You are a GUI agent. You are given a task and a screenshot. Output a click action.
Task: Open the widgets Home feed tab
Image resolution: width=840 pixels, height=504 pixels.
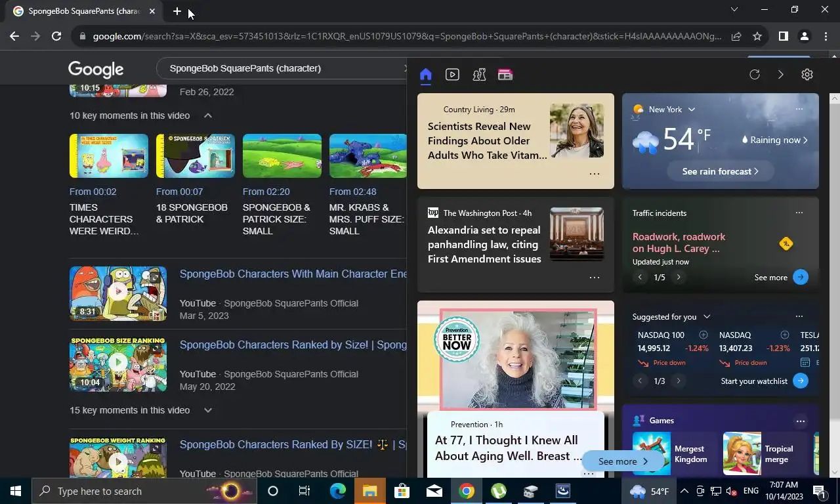coord(425,75)
